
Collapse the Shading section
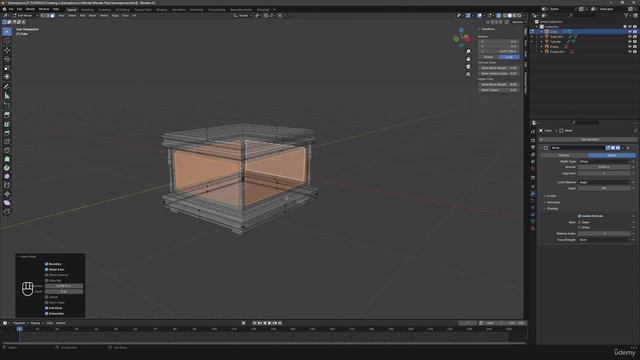[x=552, y=209]
